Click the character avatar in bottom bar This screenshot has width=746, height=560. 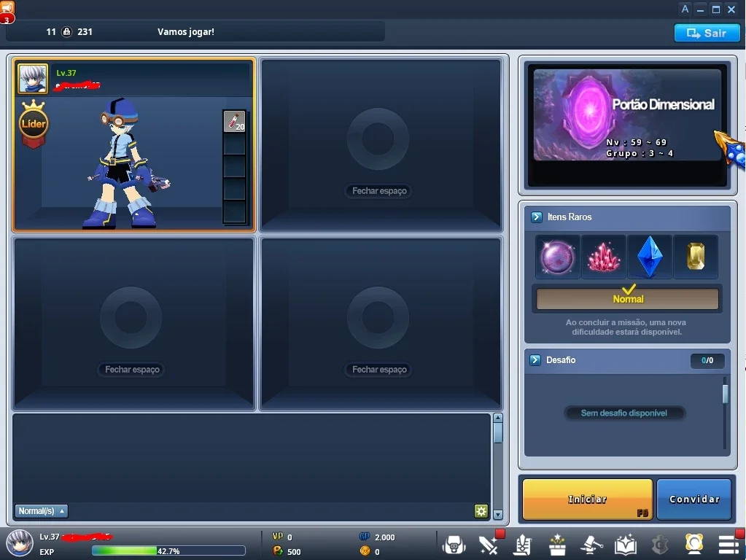(x=20, y=543)
